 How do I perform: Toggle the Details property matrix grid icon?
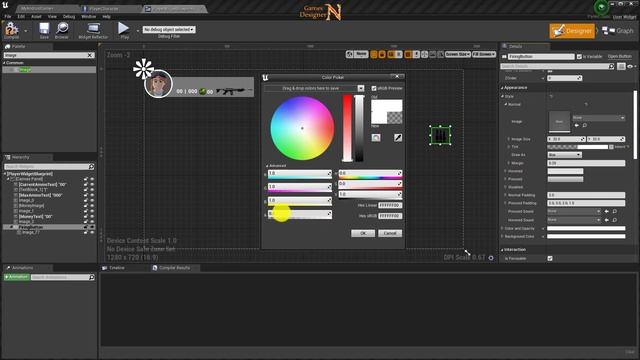(621, 66)
